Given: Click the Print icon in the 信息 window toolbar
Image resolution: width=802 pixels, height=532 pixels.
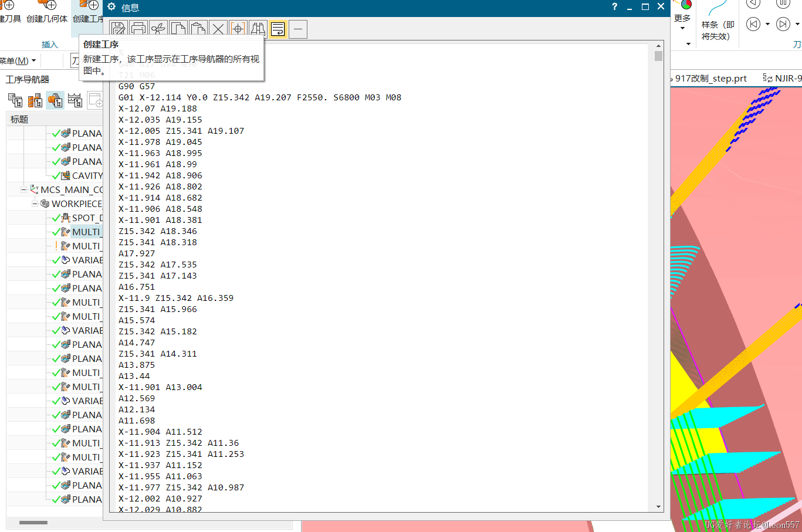Looking at the screenshot, I should [x=138, y=29].
